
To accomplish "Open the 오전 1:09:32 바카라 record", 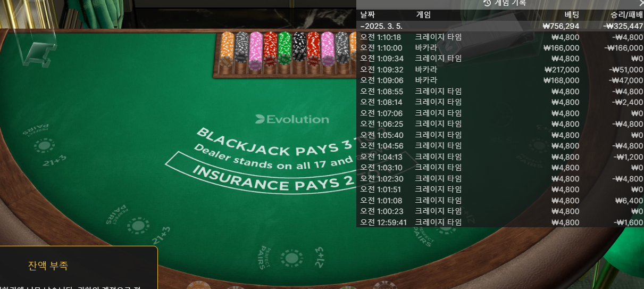I will coord(500,69).
